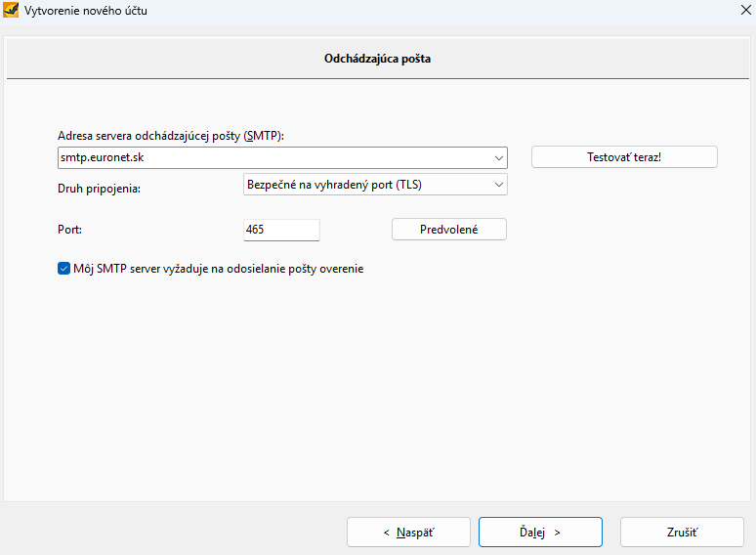The width and height of the screenshot is (756, 555).
Task: Click the 'Môj SMTP server vyžaduje' checkbox label
Action: pyautogui.click(x=219, y=269)
